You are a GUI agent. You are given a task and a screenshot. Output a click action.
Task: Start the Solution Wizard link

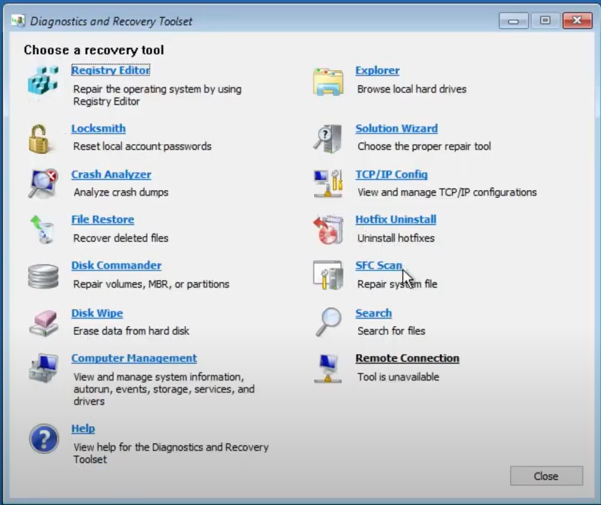tap(396, 128)
